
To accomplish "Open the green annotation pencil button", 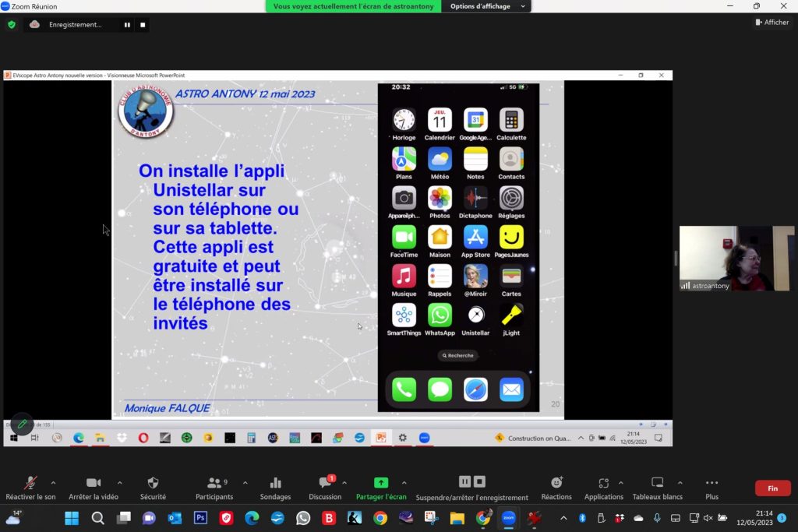I will (22, 424).
